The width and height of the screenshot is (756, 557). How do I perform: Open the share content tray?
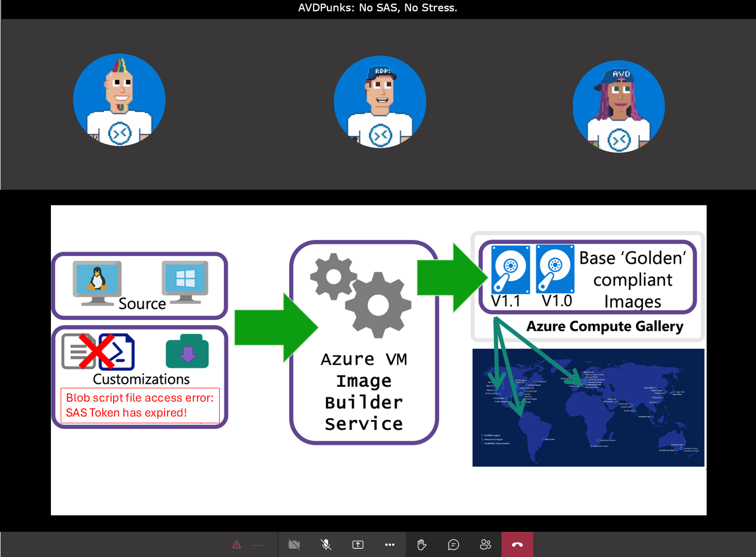tap(357, 544)
